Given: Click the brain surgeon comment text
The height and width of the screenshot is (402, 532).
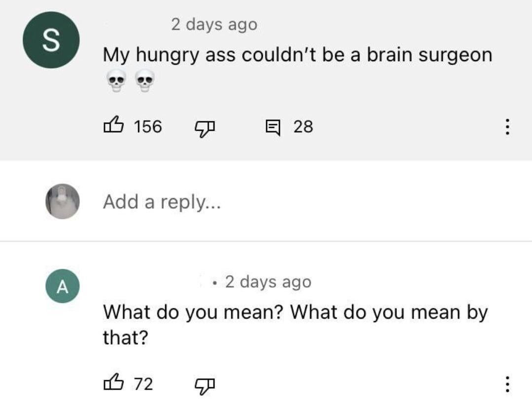Looking at the screenshot, I should pyautogui.click(x=297, y=55).
